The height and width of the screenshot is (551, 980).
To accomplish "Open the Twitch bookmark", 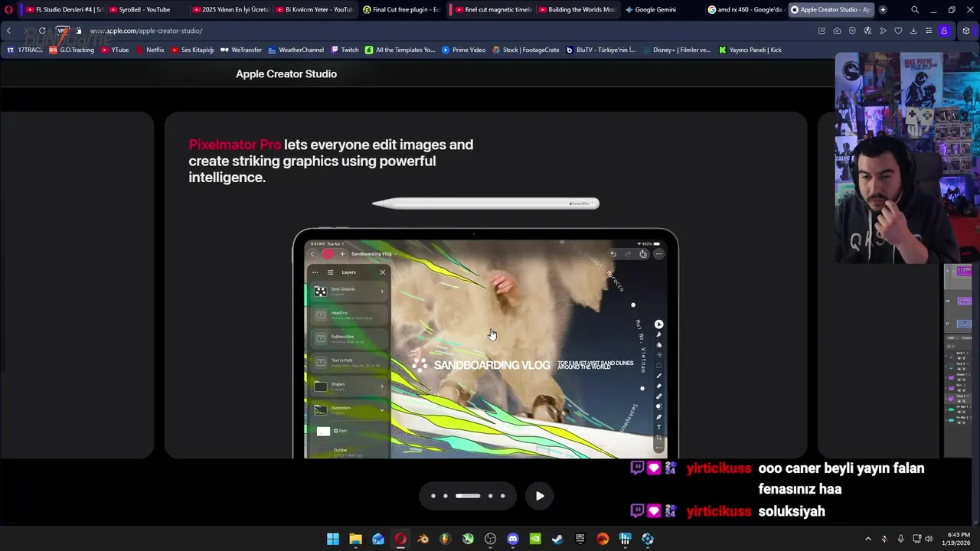I will coord(345,50).
